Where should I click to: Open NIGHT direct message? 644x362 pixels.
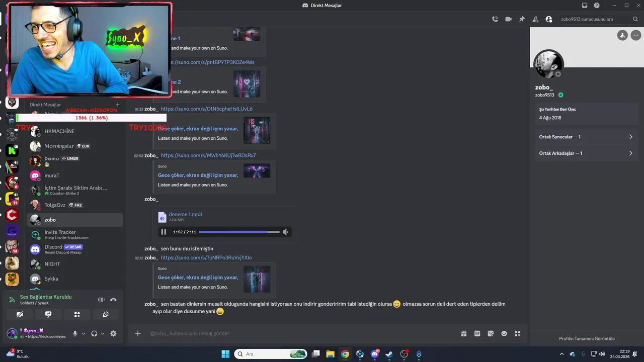(75, 264)
